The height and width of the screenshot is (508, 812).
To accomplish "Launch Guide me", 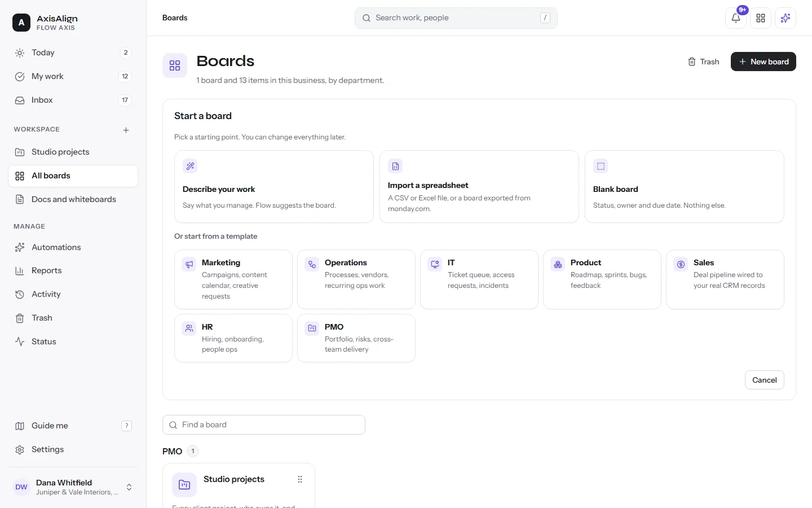I will (x=73, y=426).
